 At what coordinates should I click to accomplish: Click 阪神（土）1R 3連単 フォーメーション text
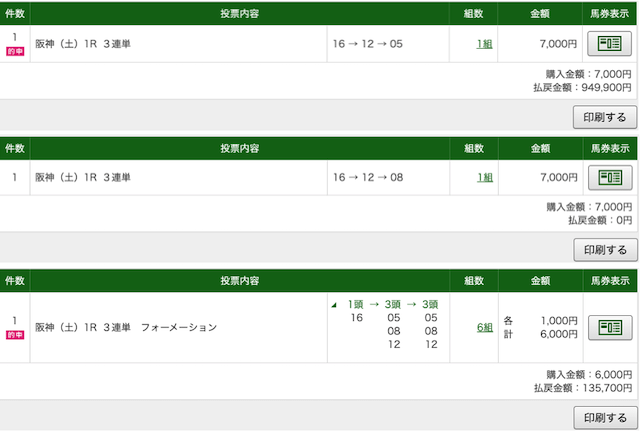126,327
